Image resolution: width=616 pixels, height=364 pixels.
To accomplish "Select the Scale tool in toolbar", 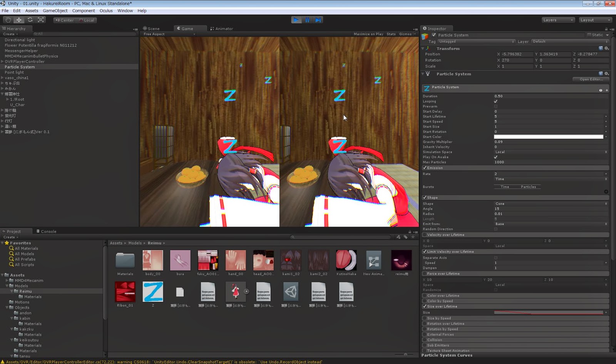I will point(41,20).
